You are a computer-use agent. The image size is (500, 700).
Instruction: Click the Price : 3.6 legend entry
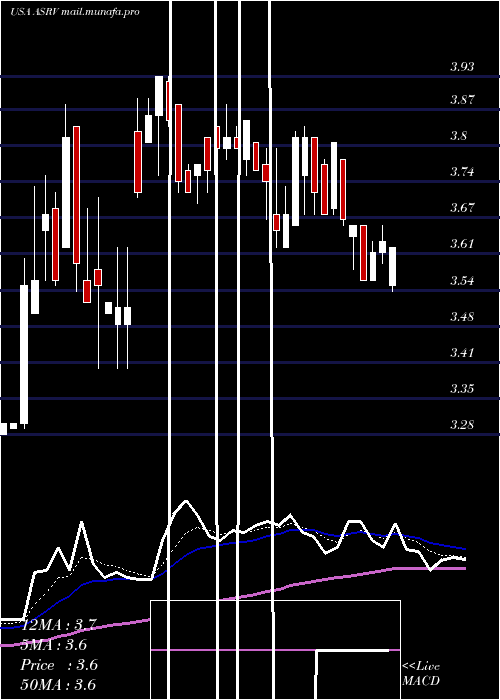(x=58, y=665)
